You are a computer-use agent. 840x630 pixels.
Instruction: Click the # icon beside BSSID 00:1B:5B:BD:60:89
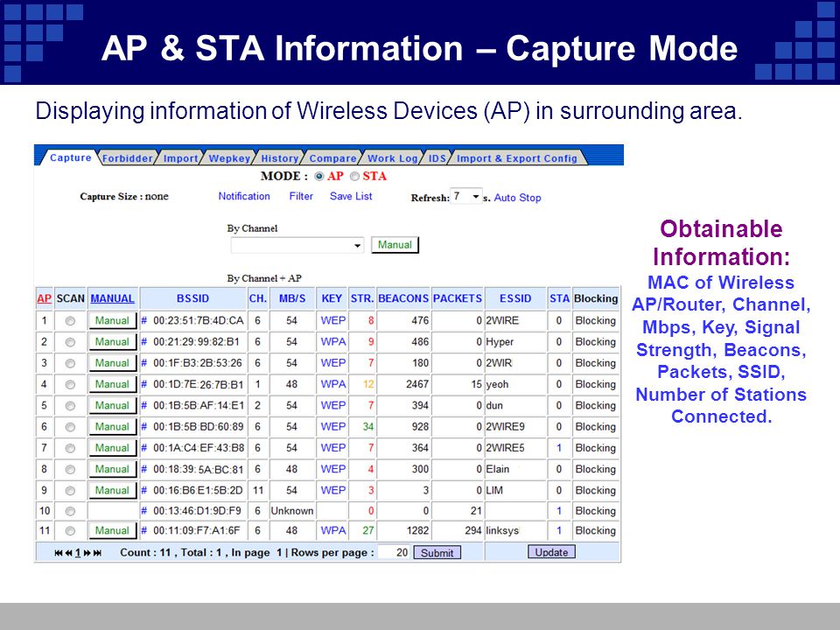pyautogui.click(x=143, y=427)
